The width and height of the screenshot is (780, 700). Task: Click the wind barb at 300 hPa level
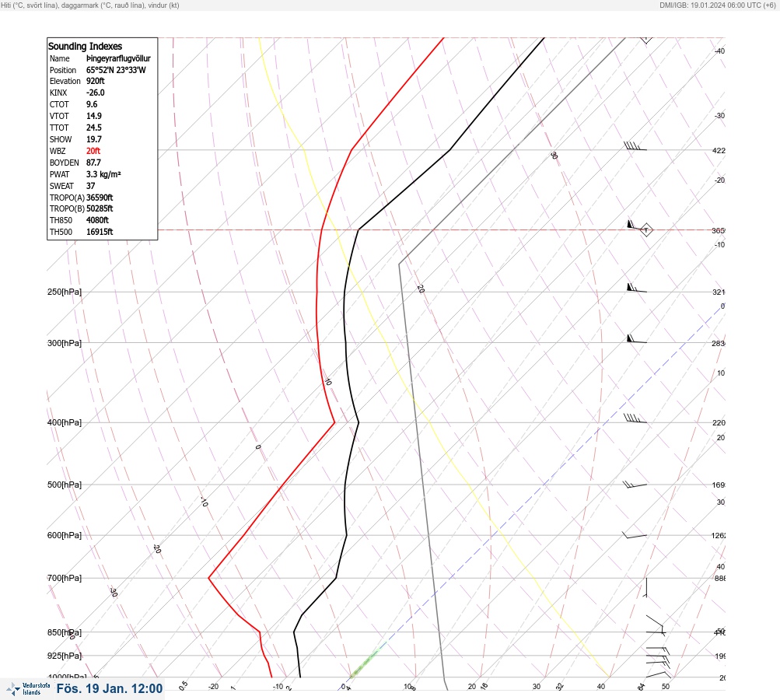tap(637, 339)
